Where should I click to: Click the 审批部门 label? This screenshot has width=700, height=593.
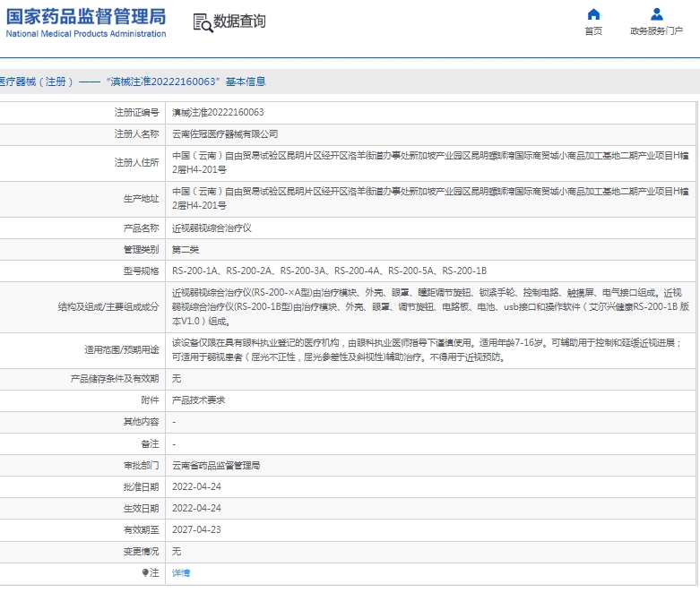pyautogui.click(x=141, y=466)
